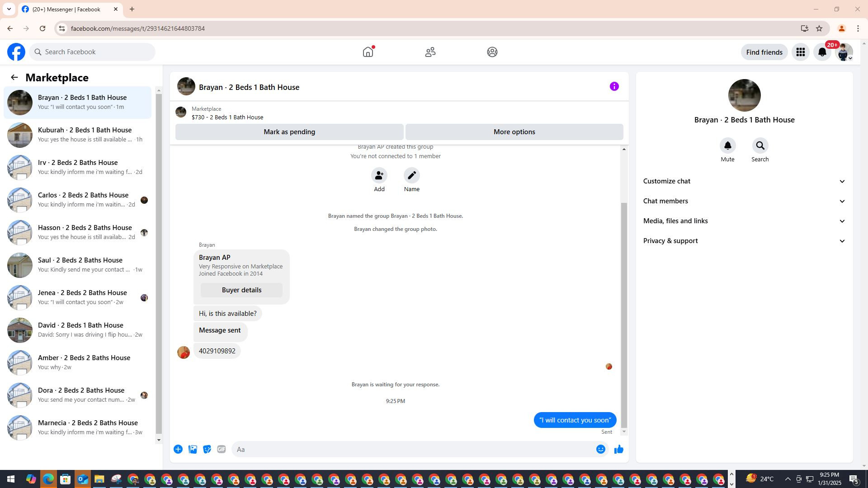
Task: Open Amber 2 Beds 2 Baths House chat
Action: pos(78,363)
